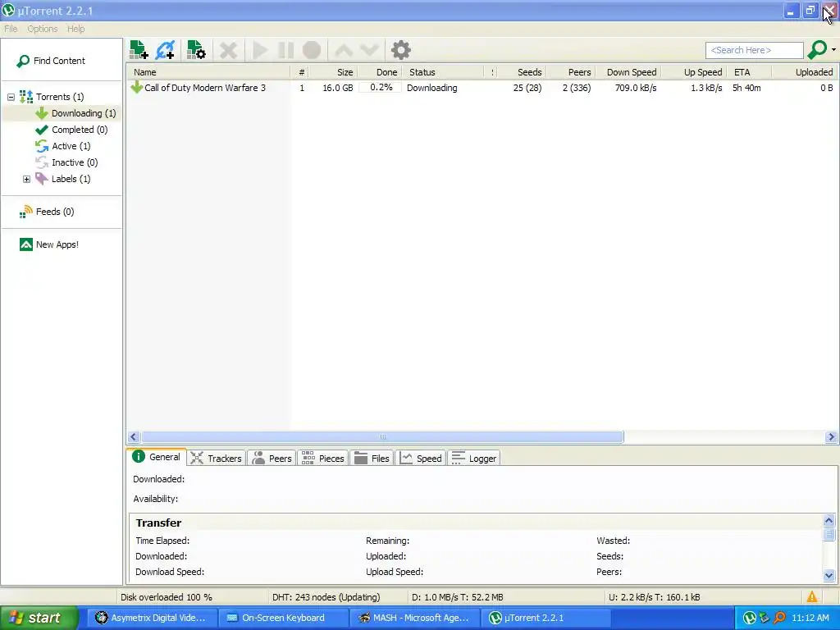
Task: Open Preferences via gear icon
Action: click(x=400, y=50)
